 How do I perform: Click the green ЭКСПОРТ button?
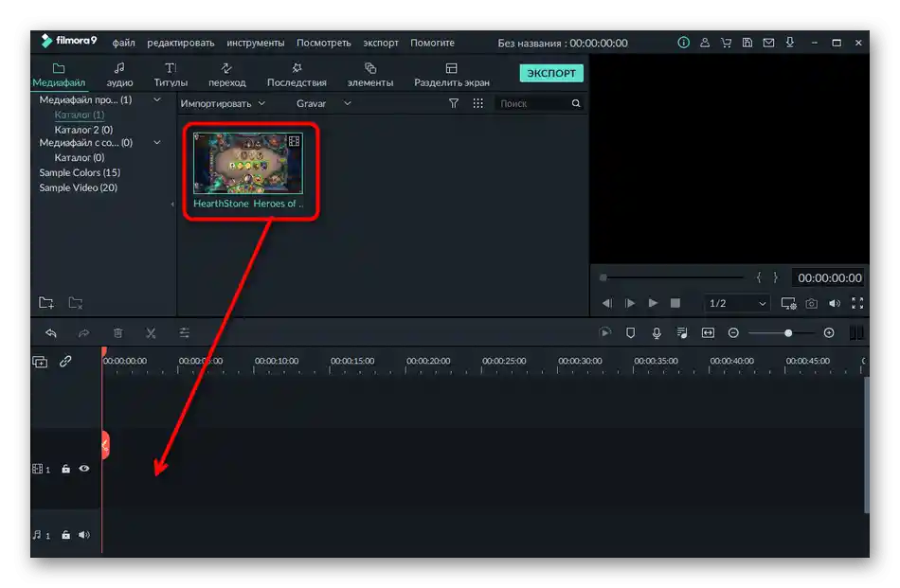551,73
